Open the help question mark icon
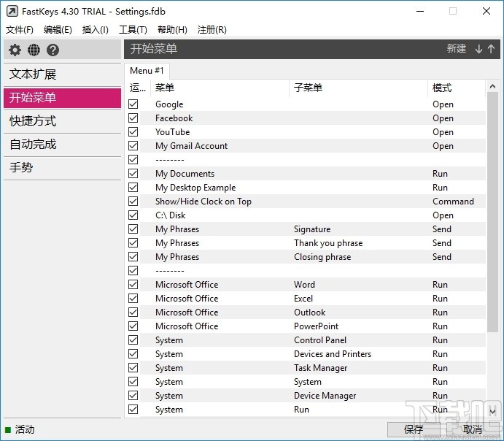This screenshot has height=441, width=504. tap(53, 50)
